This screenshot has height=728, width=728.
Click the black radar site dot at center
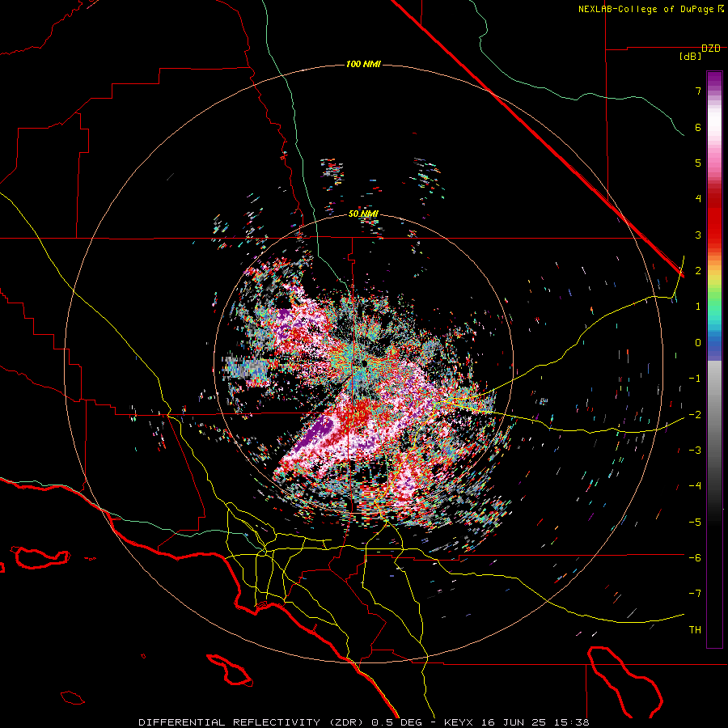pyautogui.click(x=365, y=363)
